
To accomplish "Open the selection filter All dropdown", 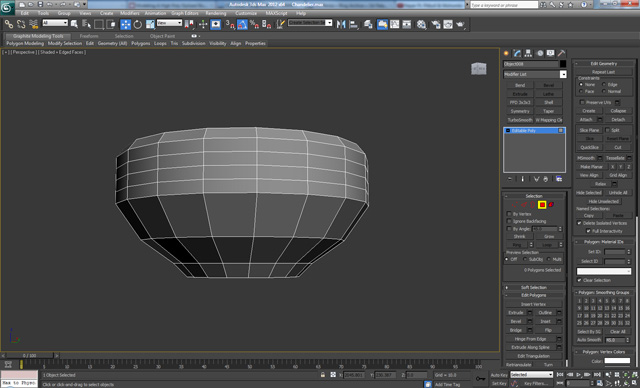I will 55,23.
